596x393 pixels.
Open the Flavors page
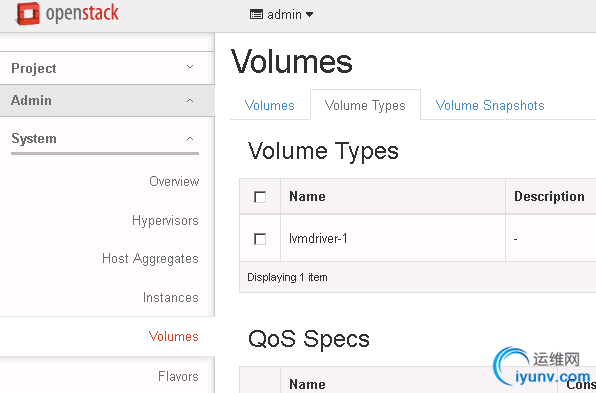178,376
